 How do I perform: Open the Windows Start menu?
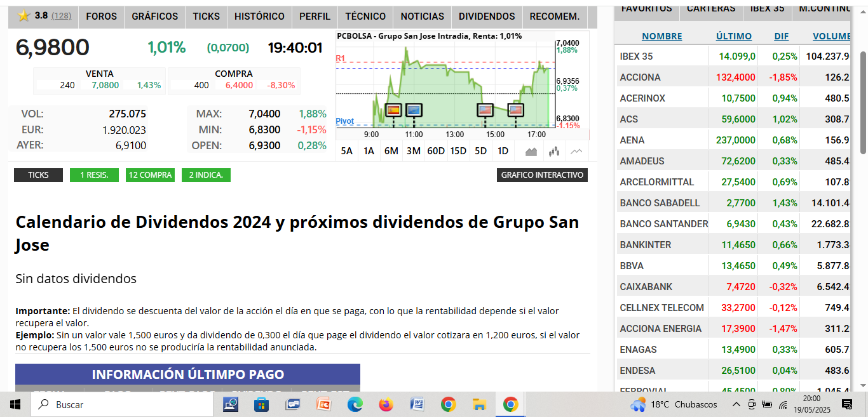(15, 404)
